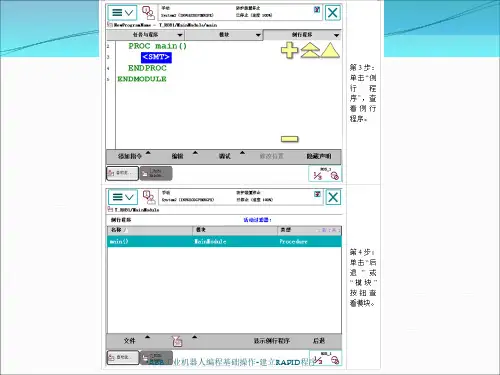Image resolution: width=500 pixels, height=375 pixels.
Task: Click the MainModule cell in the routine row
Action: pyautogui.click(x=210, y=241)
